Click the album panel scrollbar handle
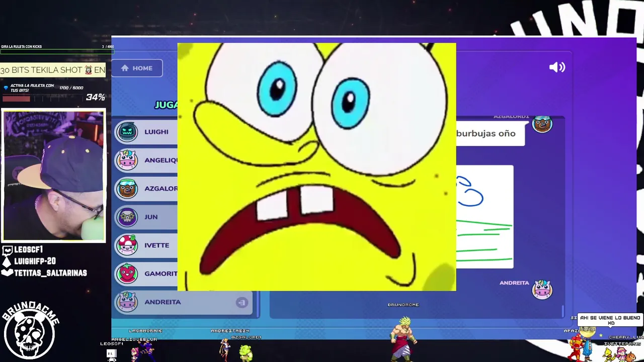 tap(562, 312)
